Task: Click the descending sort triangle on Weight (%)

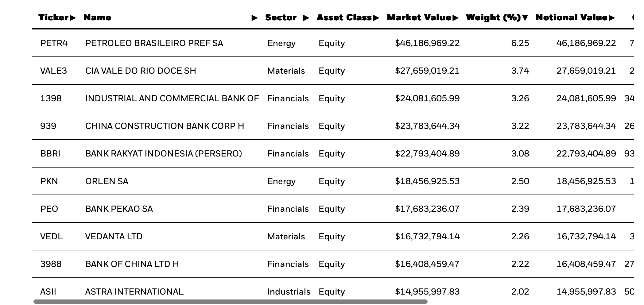Action: [526, 18]
